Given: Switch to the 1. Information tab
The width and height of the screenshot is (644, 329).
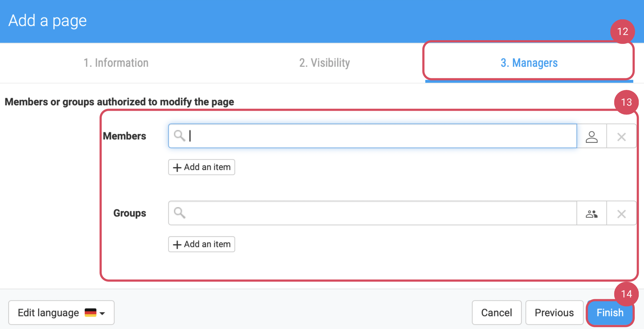Looking at the screenshot, I should click(116, 63).
